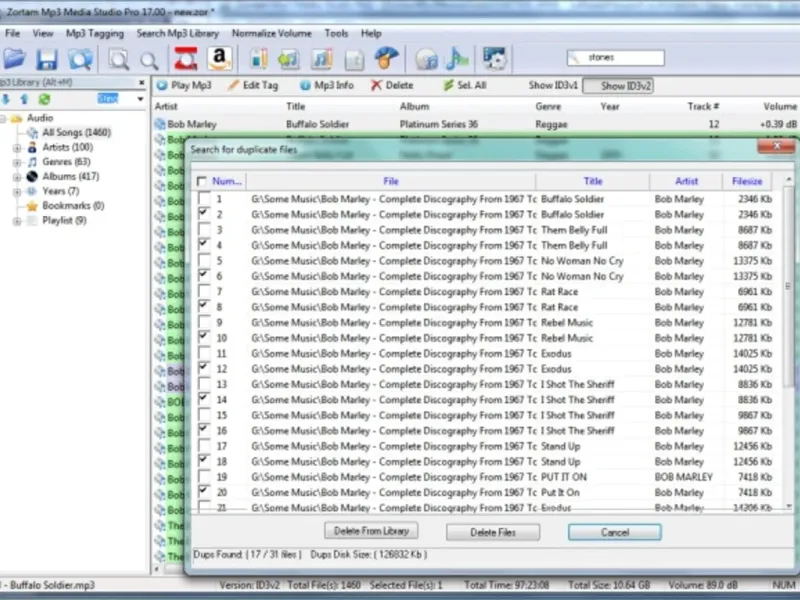The height and width of the screenshot is (600, 800).
Task: Sort duplicates by Title column header
Action: (x=593, y=181)
